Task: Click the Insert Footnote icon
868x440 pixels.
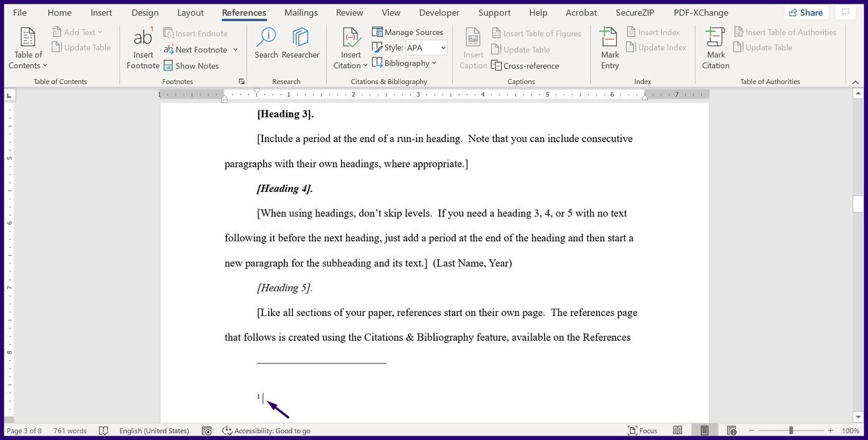Action: (143, 49)
